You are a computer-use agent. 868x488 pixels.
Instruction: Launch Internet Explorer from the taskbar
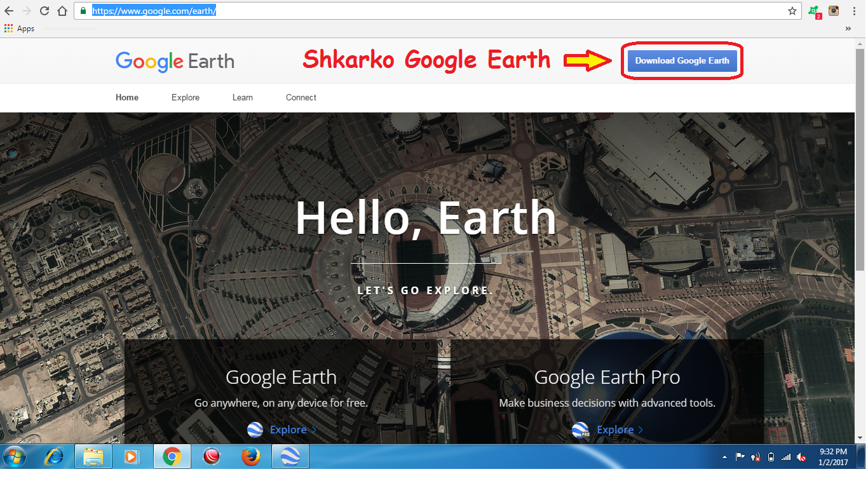coord(55,457)
